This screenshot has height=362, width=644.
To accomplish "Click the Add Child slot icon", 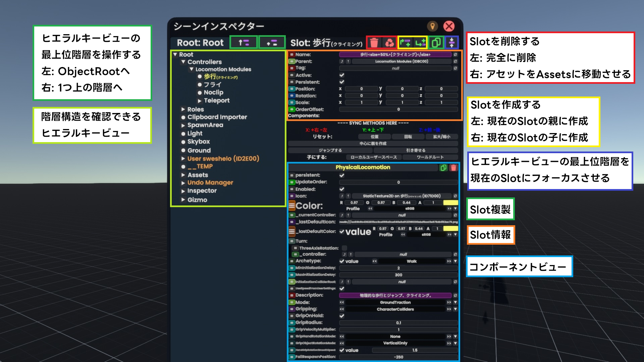I will click(420, 43).
